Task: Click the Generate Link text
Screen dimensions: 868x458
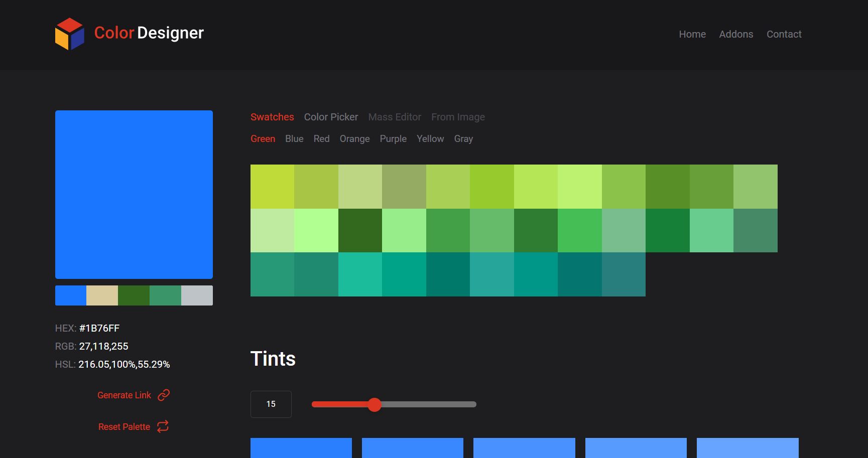Action: tap(124, 395)
